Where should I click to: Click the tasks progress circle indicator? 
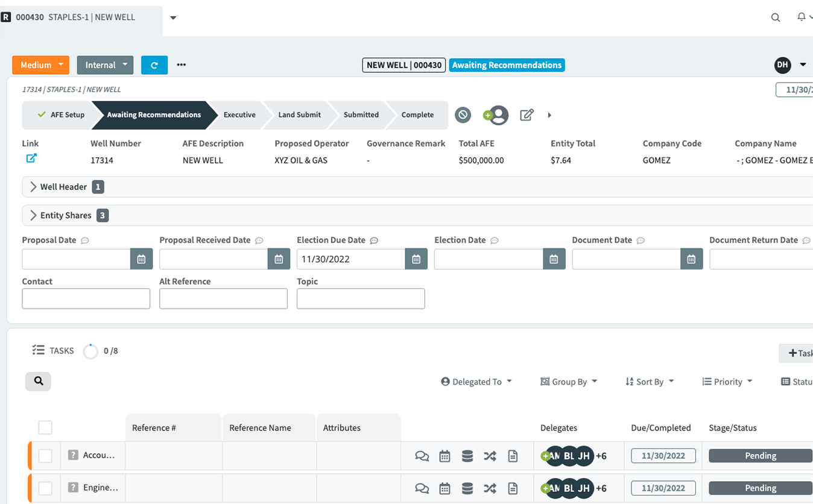(x=90, y=351)
